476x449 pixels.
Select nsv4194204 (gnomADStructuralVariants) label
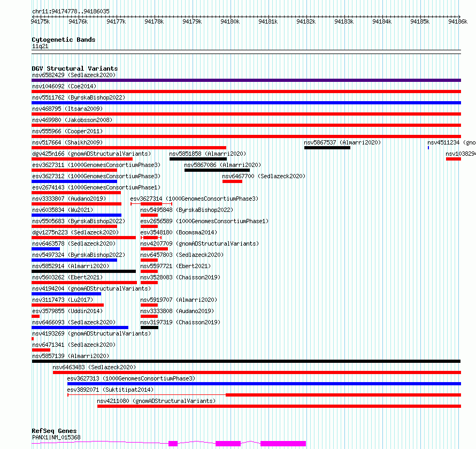point(91,288)
